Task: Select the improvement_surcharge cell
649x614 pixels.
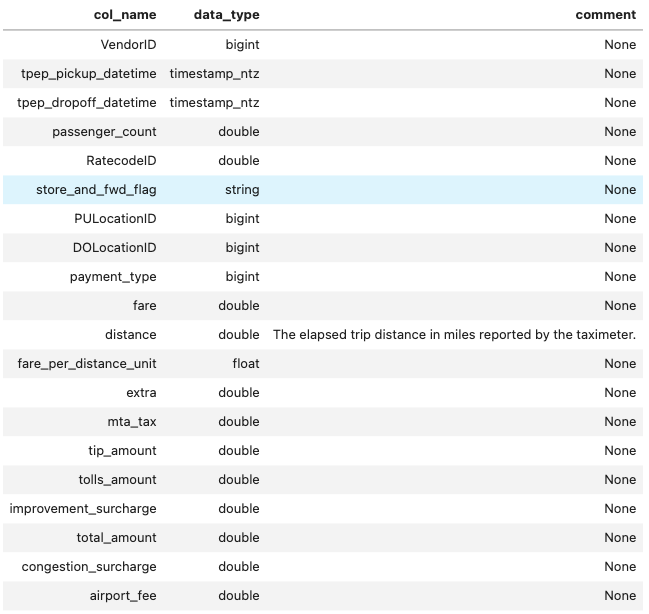Action: coord(83,508)
